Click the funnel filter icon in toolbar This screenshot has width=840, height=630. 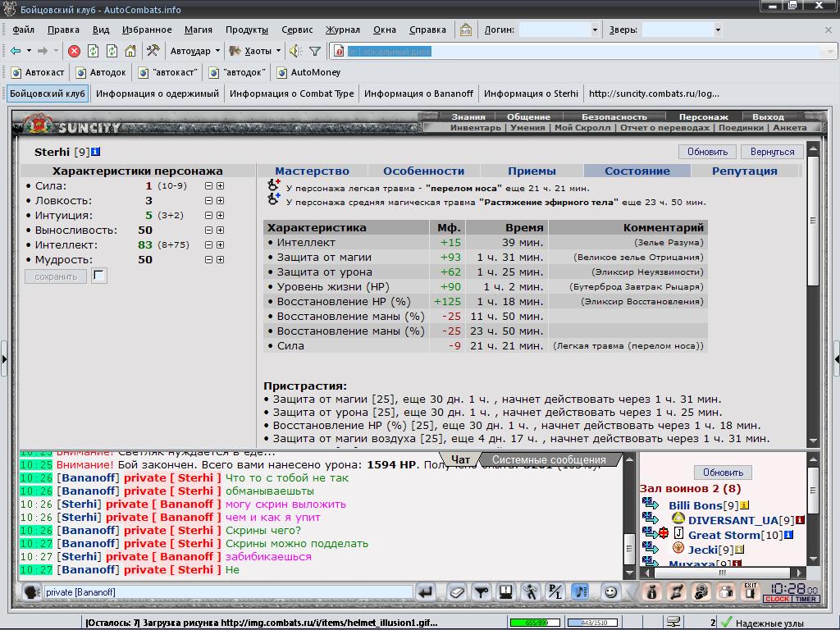[x=315, y=51]
